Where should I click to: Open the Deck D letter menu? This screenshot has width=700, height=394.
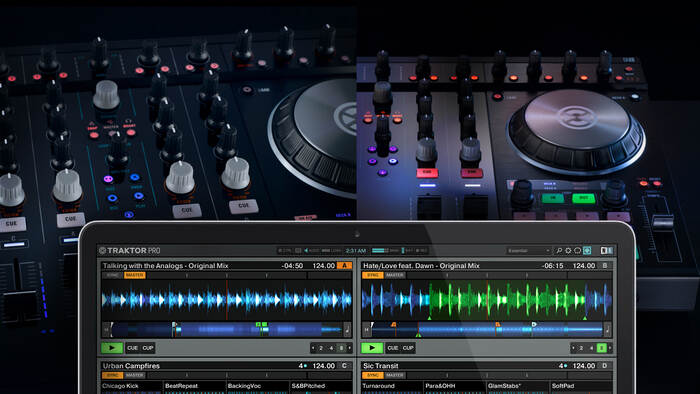click(x=605, y=366)
